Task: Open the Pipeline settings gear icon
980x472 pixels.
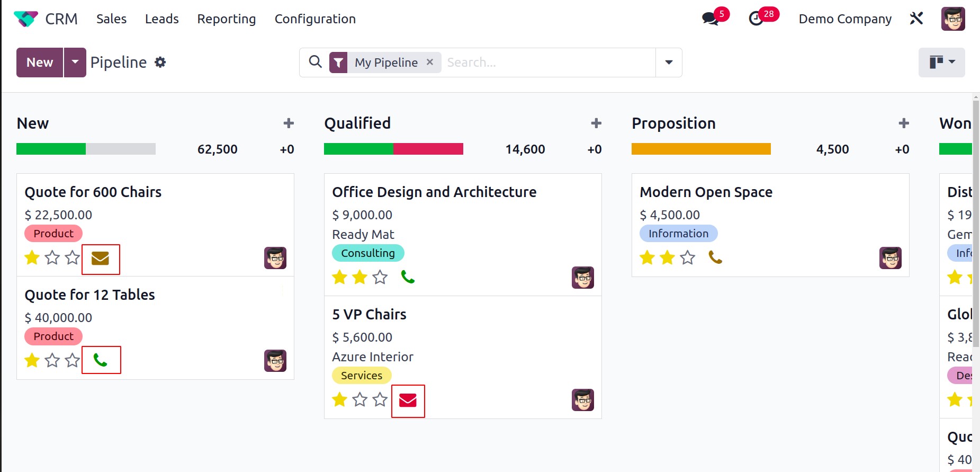Action: click(160, 63)
